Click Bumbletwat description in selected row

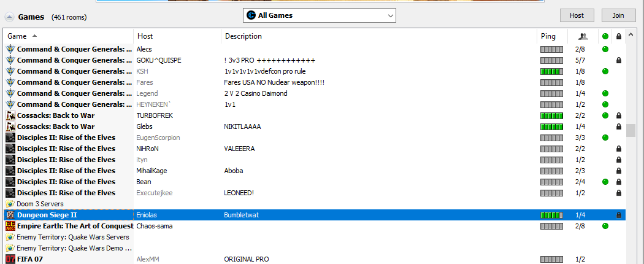click(242, 215)
